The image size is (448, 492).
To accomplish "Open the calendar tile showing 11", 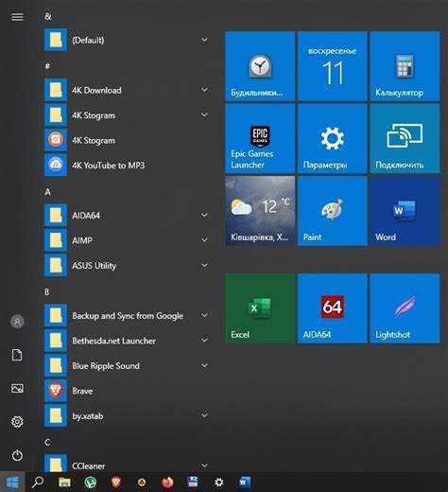I will pyautogui.click(x=333, y=66).
